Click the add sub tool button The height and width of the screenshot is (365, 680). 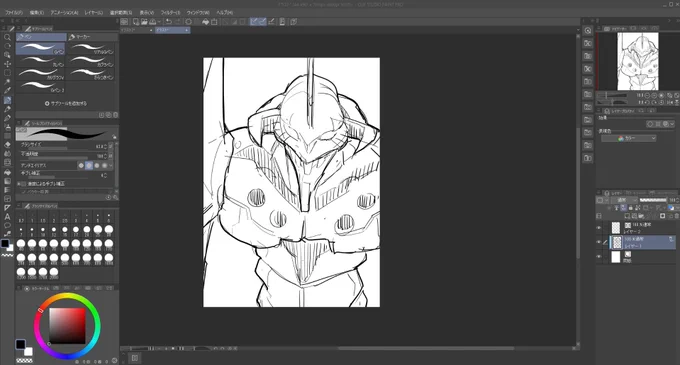[x=66, y=104]
